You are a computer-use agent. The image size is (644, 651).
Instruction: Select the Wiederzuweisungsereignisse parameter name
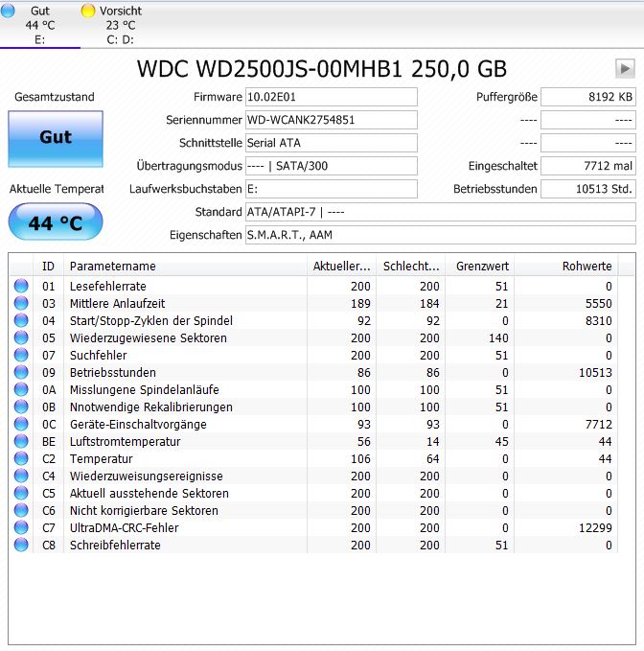tap(146, 477)
